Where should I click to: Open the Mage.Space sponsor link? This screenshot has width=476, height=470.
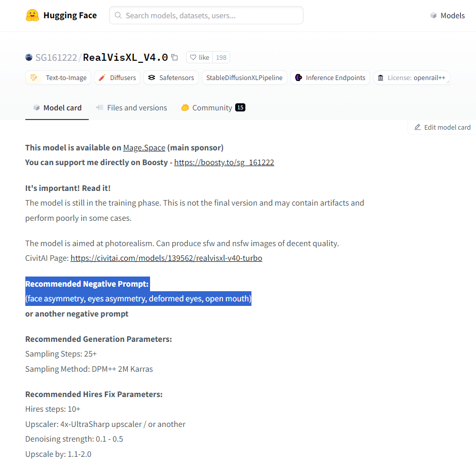[x=144, y=147]
